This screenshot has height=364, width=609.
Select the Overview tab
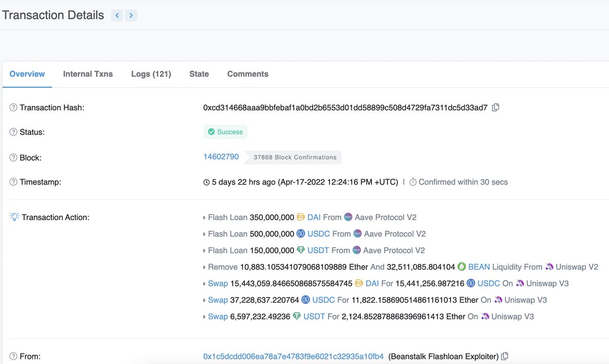27,74
